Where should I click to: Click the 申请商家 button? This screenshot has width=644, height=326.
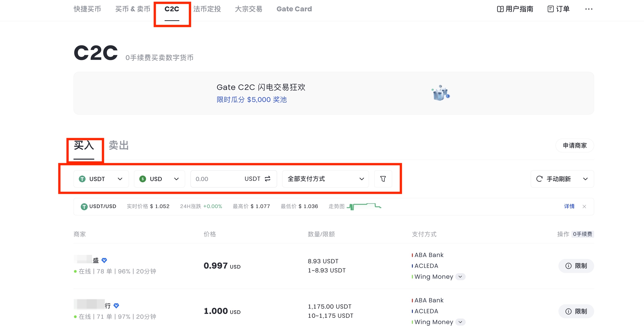click(x=575, y=145)
